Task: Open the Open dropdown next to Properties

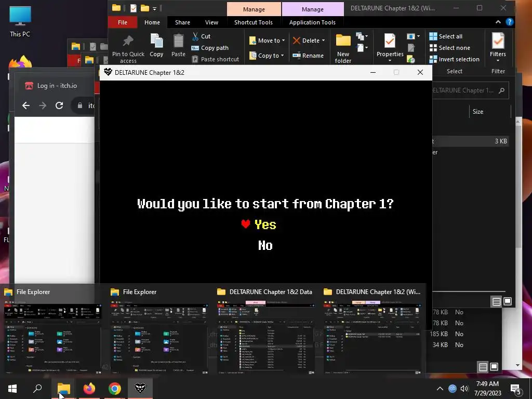Action: point(413,36)
